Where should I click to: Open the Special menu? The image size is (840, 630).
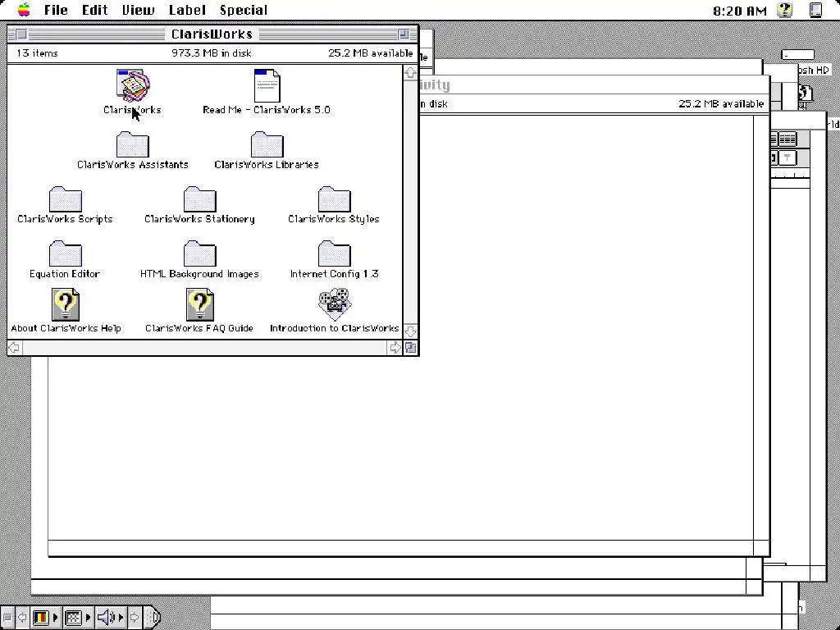[243, 10]
